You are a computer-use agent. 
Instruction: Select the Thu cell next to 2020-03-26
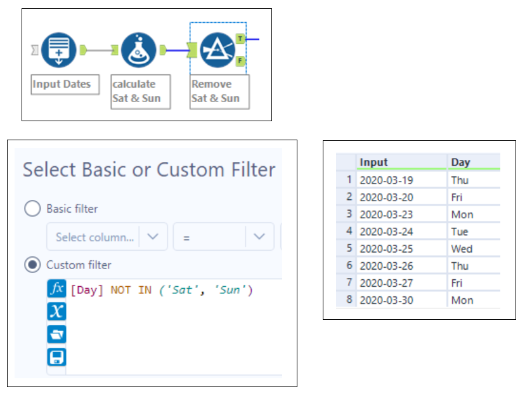(x=474, y=266)
